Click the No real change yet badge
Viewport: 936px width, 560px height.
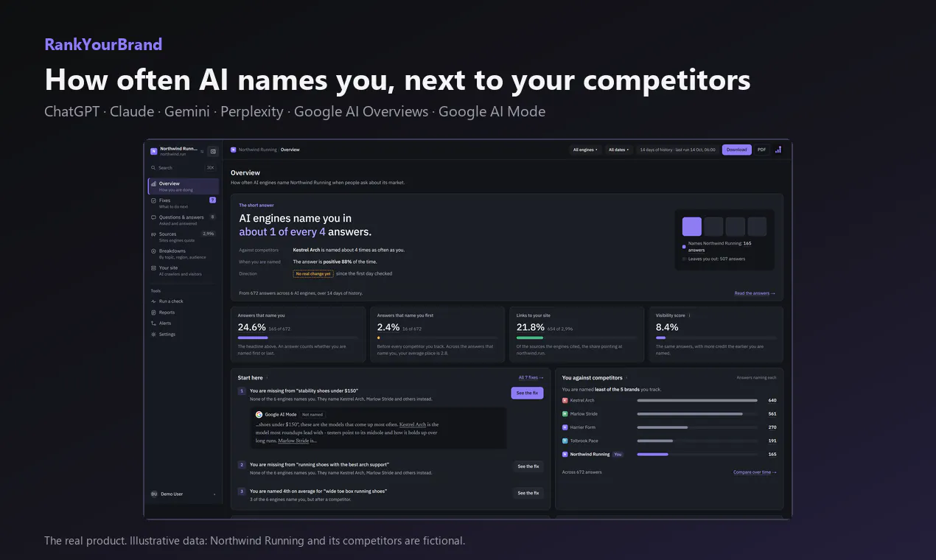tap(313, 273)
